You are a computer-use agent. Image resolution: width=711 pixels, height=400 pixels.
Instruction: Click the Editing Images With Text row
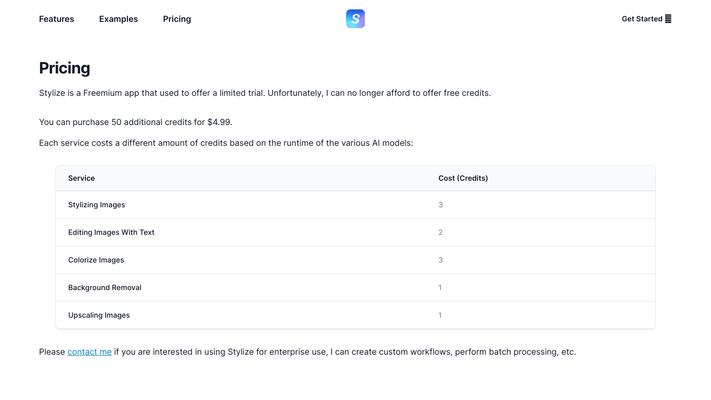[x=355, y=233]
